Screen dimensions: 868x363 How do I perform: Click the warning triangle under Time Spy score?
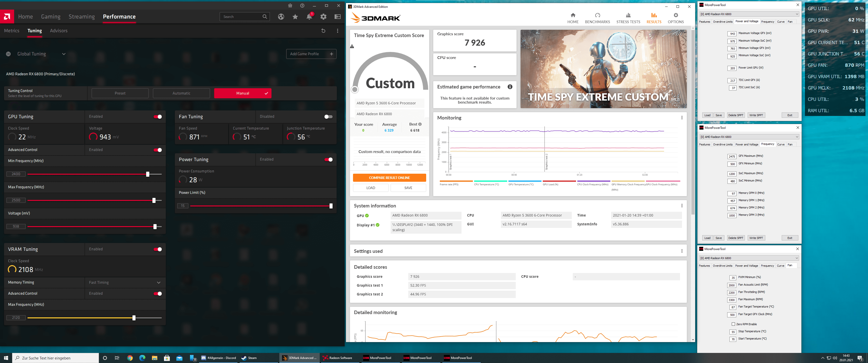click(352, 46)
